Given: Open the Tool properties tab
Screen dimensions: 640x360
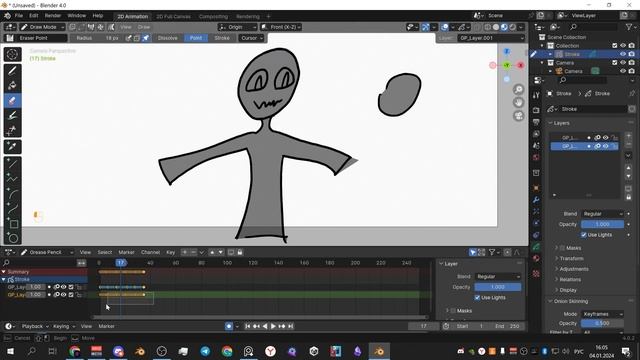Looking at the screenshot, I should click(x=536, y=95).
